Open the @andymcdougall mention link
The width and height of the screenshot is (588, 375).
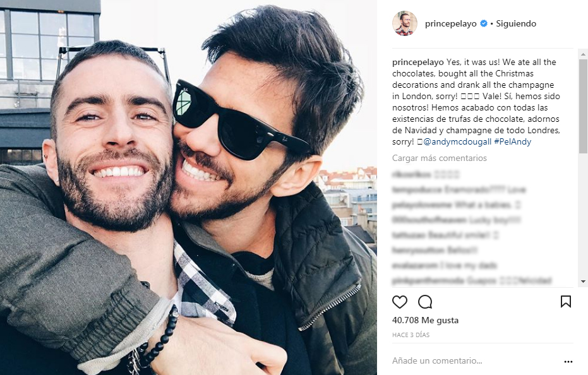tap(457, 142)
